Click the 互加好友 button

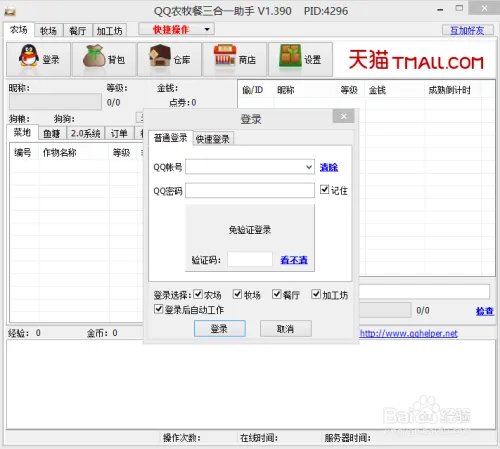coord(467,30)
